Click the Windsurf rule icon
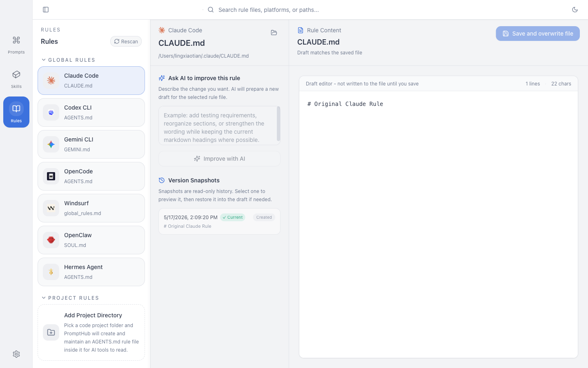Viewport: 588px width, 368px height. click(x=51, y=208)
